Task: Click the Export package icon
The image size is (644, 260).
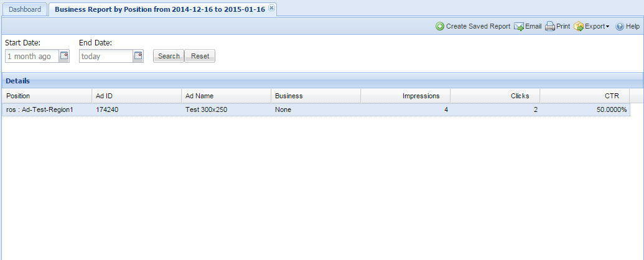Action: pos(579,27)
